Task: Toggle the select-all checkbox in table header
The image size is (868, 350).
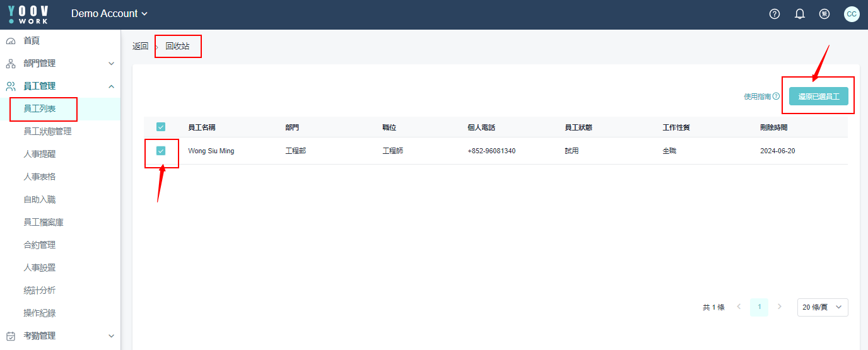Action: [x=161, y=127]
